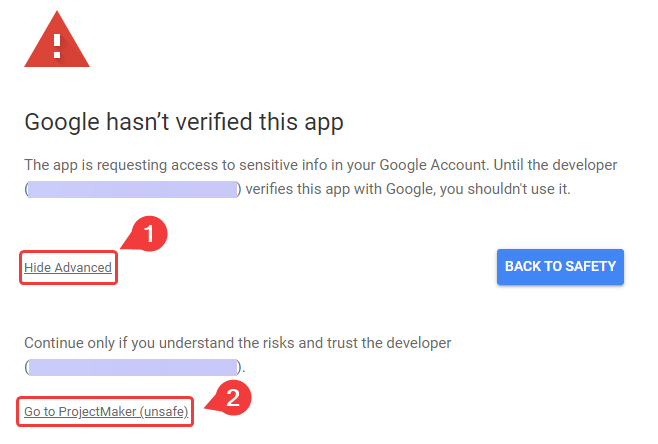Click the "Google hasn't verified this app" heading
The image size is (658, 444).
tap(184, 123)
